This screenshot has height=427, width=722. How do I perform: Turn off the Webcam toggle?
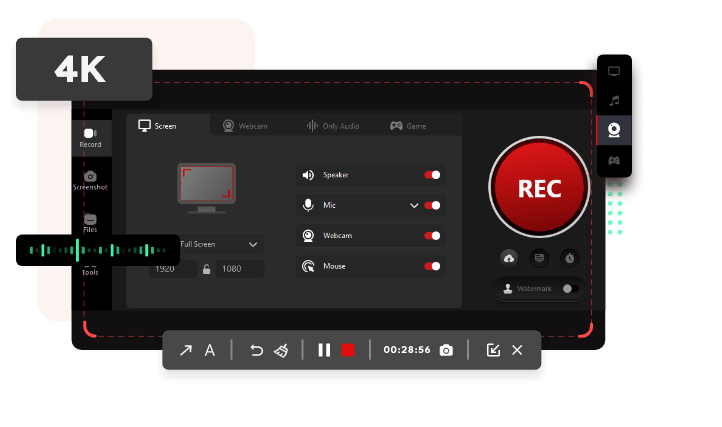[x=432, y=236]
